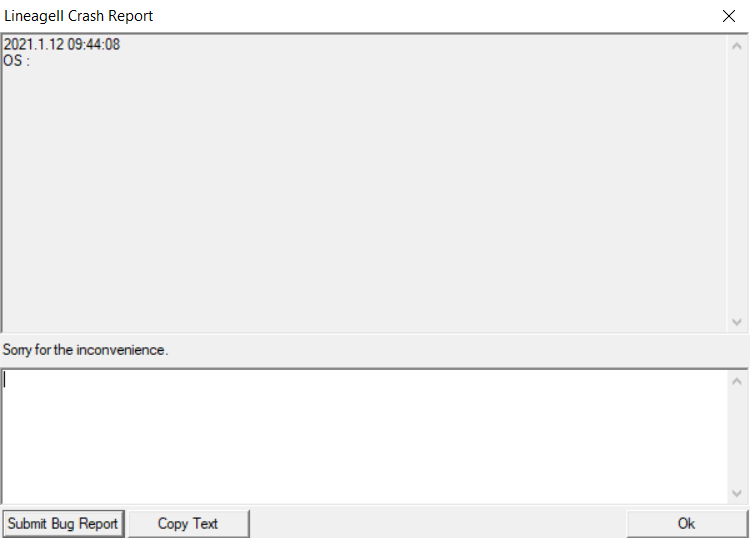Click empty strip right of the Sorry message
This screenshot has height=538, width=750.
(450, 350)
